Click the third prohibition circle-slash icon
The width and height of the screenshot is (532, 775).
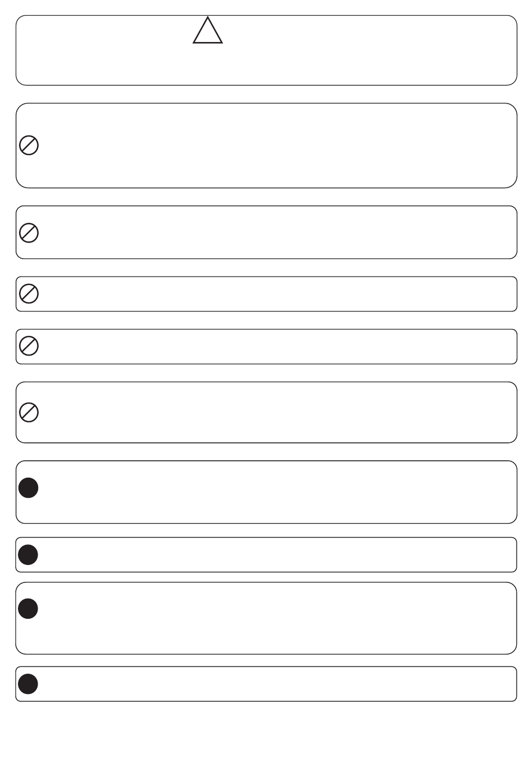(29, 293)
